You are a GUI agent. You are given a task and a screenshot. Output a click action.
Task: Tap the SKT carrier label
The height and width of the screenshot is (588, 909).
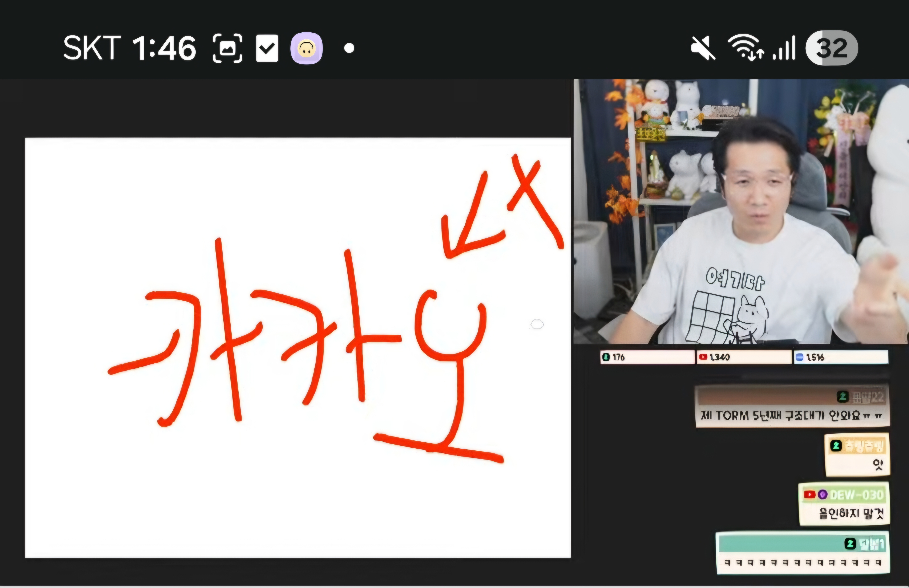(92, 48)
